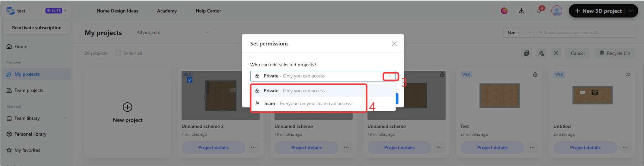Uncheck the Unnamed scheme 2 project checkbox
This screenshot has width=644, height=166.
[190, 80]
